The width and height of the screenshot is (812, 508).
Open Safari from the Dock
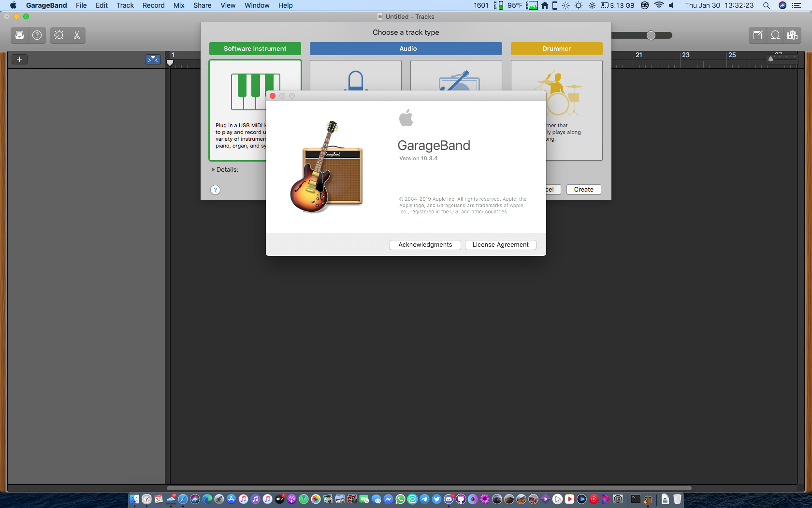coord(183,499)
